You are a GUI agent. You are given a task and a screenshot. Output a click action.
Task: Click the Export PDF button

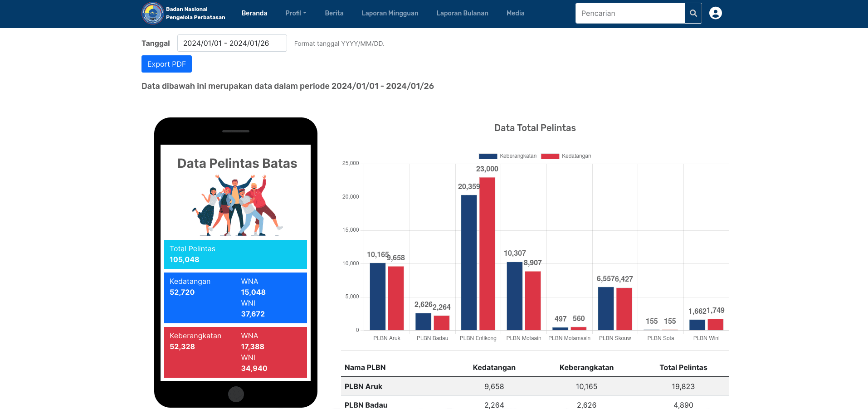tap(166, 64)
